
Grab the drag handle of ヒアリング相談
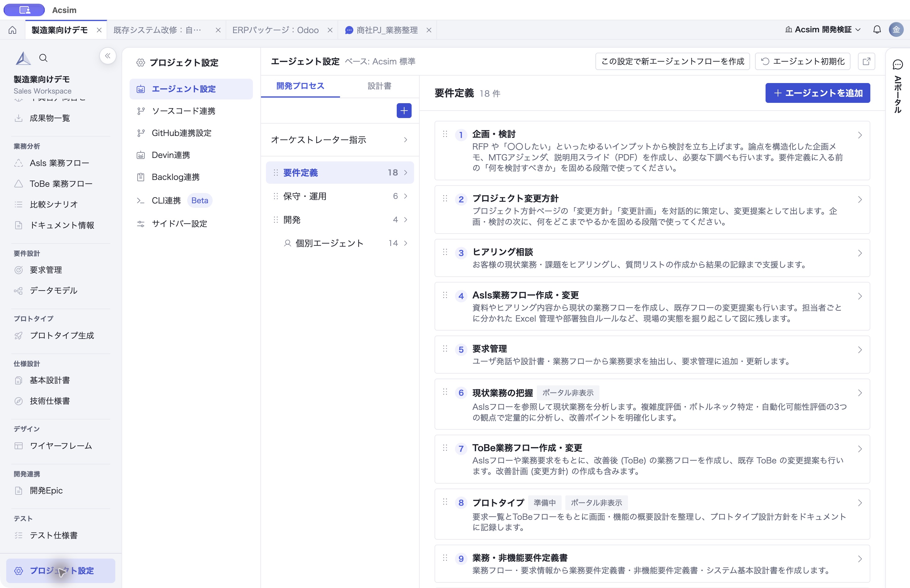[445, 252]
